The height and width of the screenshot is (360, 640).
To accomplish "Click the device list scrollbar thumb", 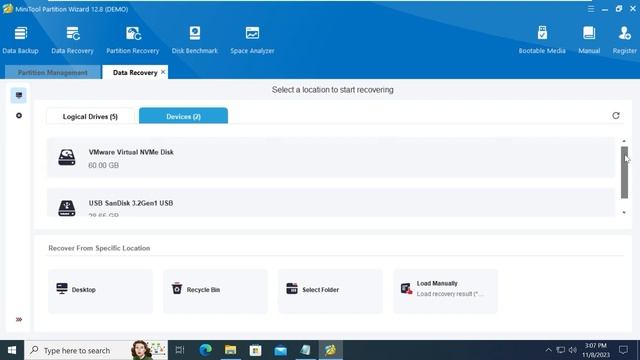I will pos(624,172).
